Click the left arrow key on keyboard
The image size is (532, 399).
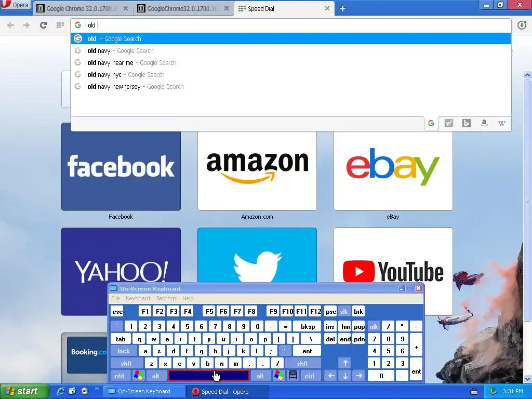(x=331, y=376)
